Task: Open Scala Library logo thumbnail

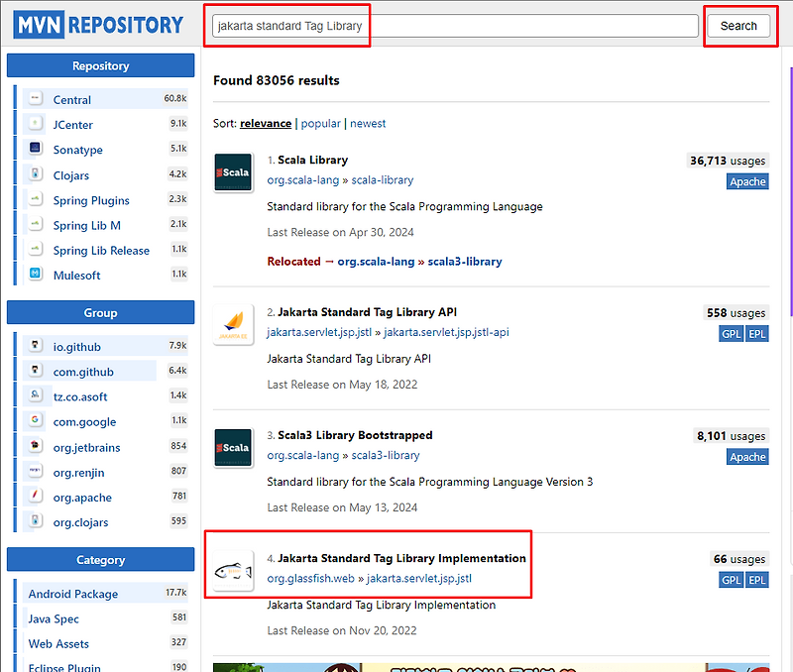Action: 233,172
